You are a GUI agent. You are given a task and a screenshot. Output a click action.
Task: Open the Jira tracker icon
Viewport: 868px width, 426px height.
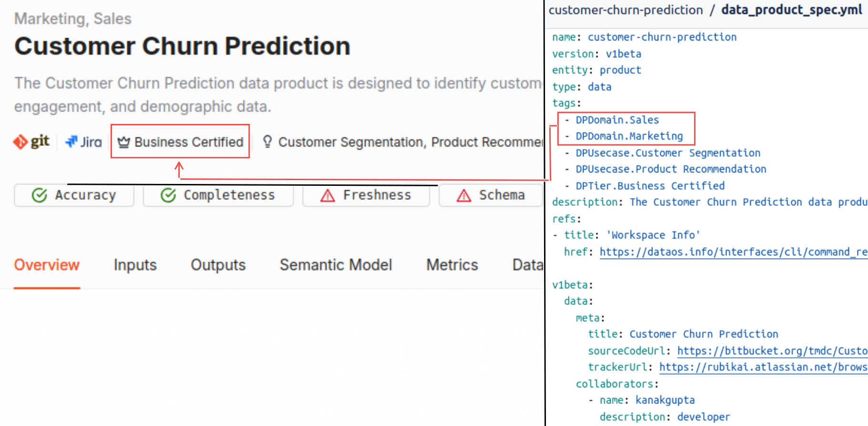[x=83, y=142]
